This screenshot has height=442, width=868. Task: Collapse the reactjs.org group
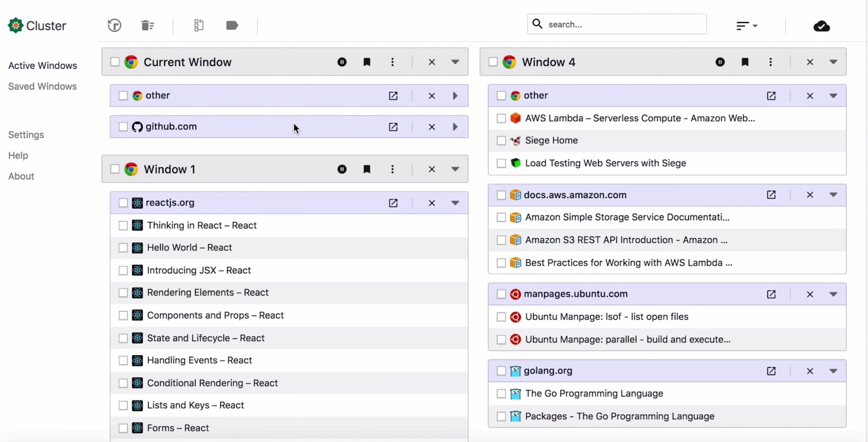coord(455,203)
